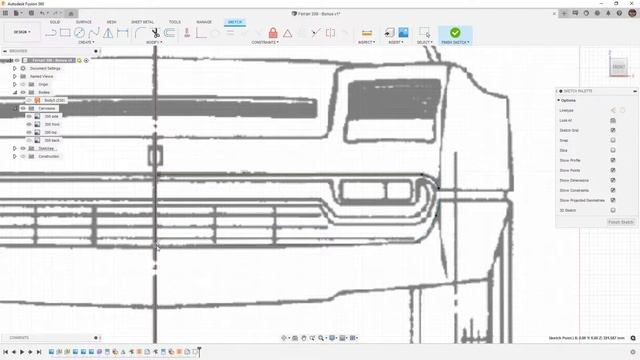This screenshot has height=360, width=640.
Task: Toggle the Show Constraints checkbox
Action: [x=613, y=190]
